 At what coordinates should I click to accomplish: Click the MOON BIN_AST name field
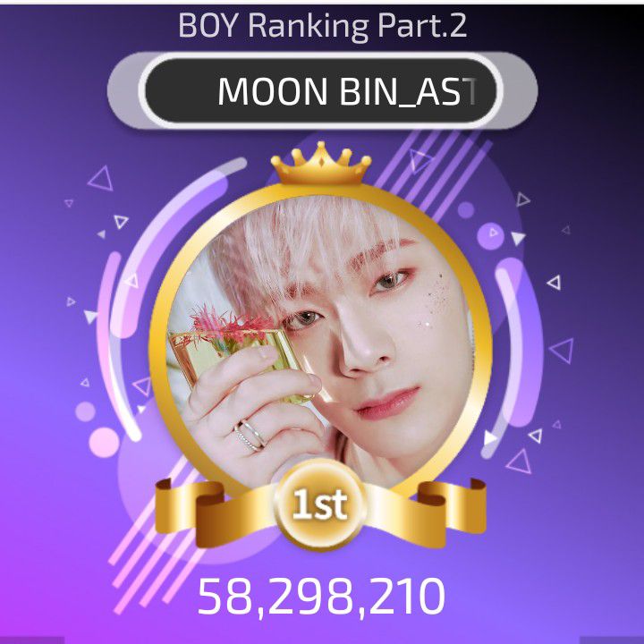[322, 90]
